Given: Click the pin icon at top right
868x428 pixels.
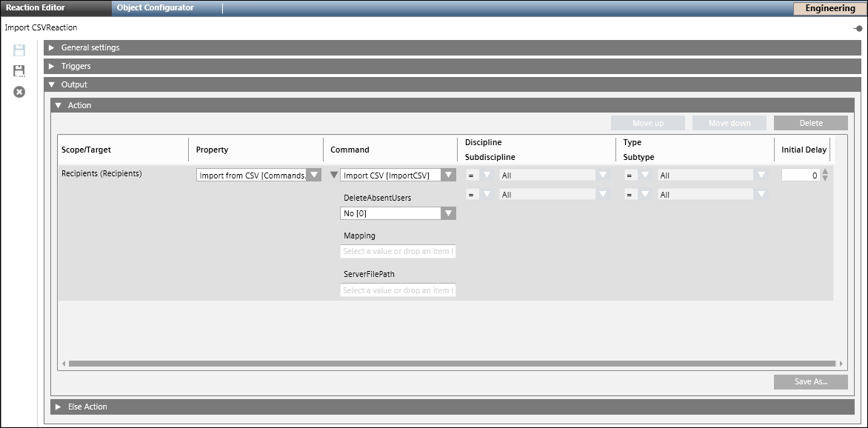Looking at the screenshot, I should [858, 28].
